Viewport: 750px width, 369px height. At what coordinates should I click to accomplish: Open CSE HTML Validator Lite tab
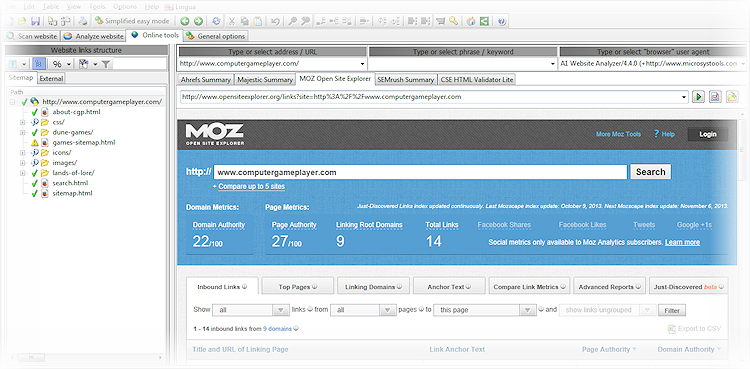pyautogui.click(x=476, y=79)
